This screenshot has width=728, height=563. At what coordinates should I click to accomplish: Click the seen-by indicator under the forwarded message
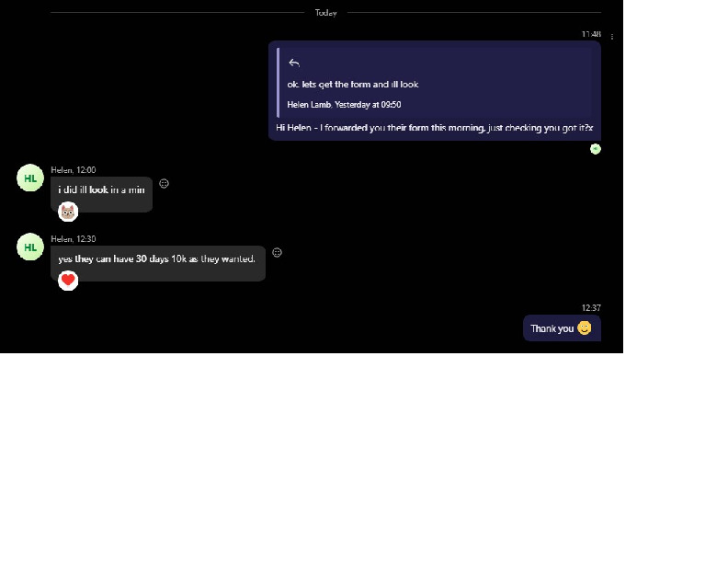click(x=595, y=149)
